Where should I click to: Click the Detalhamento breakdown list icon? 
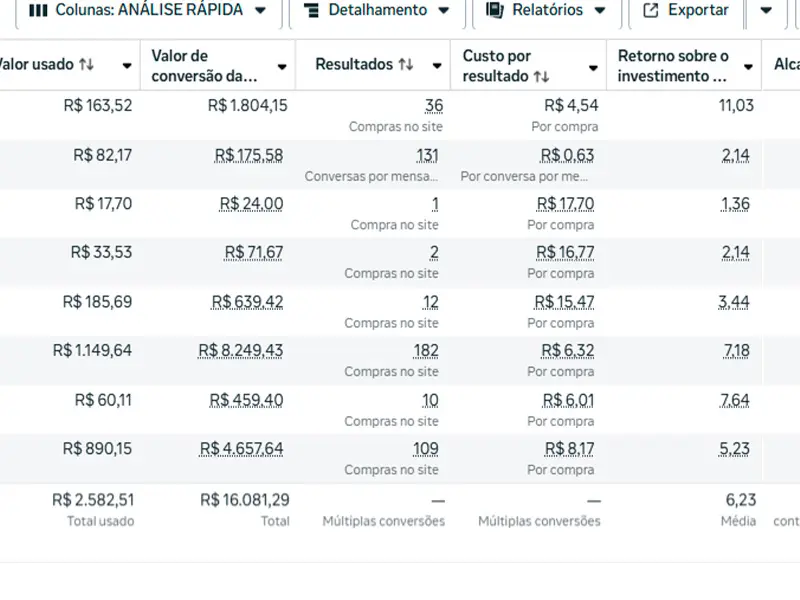311,10
